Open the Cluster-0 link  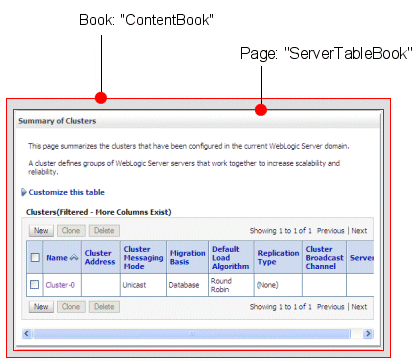click(60, 285)
